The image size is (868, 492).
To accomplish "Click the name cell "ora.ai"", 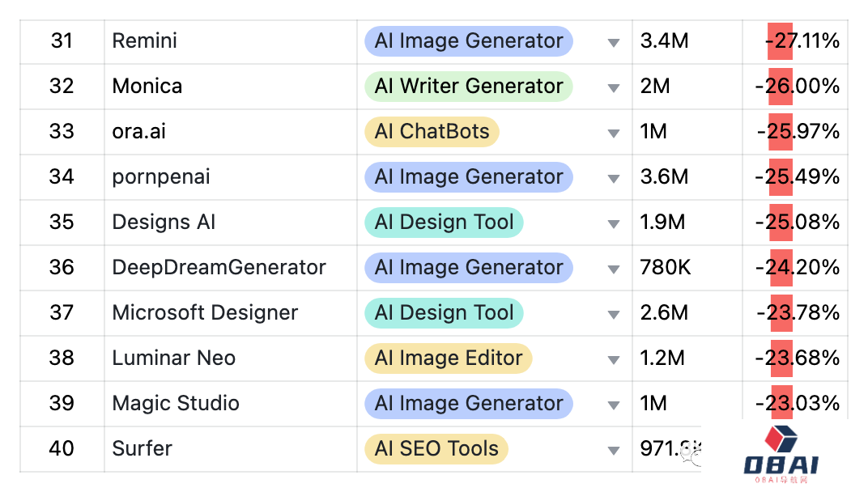I will click(x=231, y=132).
